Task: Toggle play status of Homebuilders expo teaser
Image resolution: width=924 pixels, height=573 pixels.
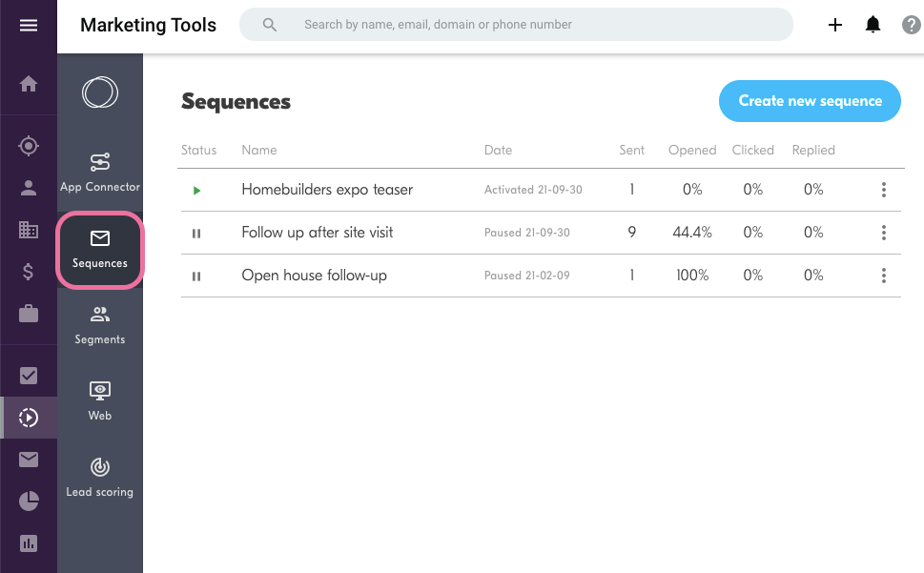Action: pos(196,191)
